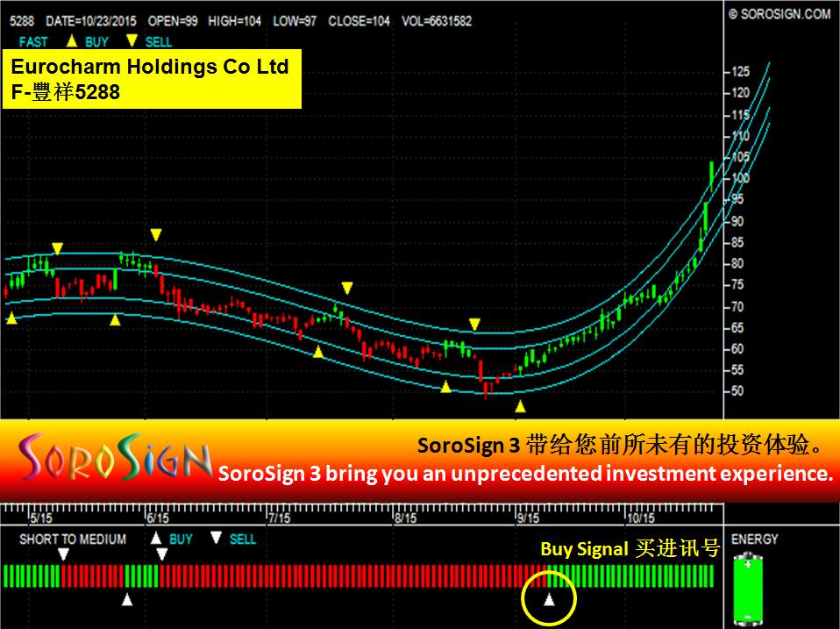
Task: Select the 80 price axis label
Action: coord(737,263)
